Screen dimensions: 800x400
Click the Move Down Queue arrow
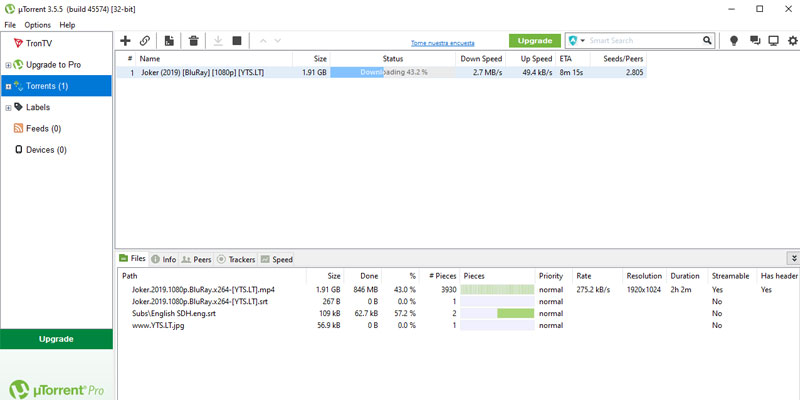278,41
